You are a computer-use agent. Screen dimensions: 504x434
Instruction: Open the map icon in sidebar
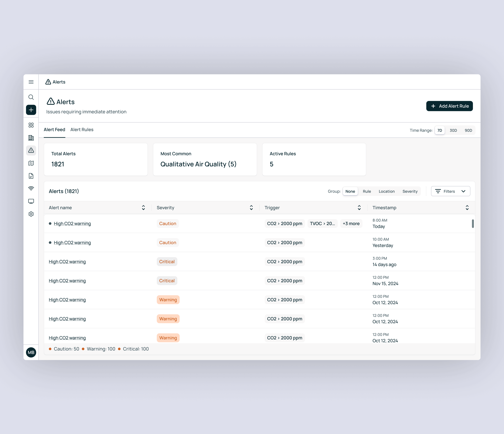pyautogui.click(x=31, y=163)
